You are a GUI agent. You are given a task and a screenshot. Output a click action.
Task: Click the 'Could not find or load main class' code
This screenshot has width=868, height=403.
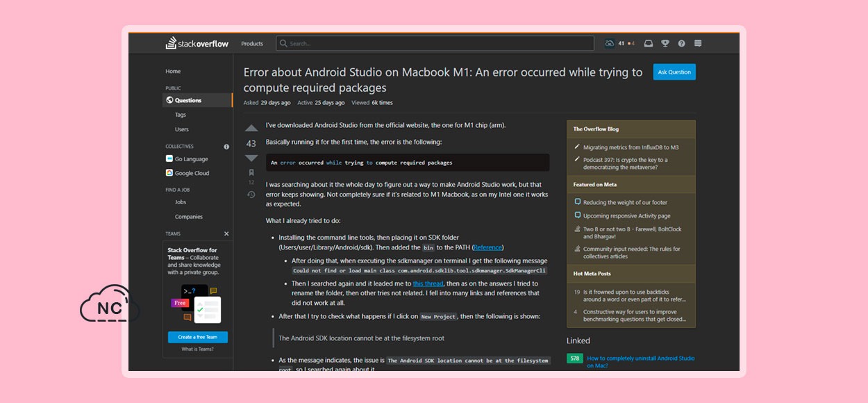pyautogui.click(x=419, y=271)
